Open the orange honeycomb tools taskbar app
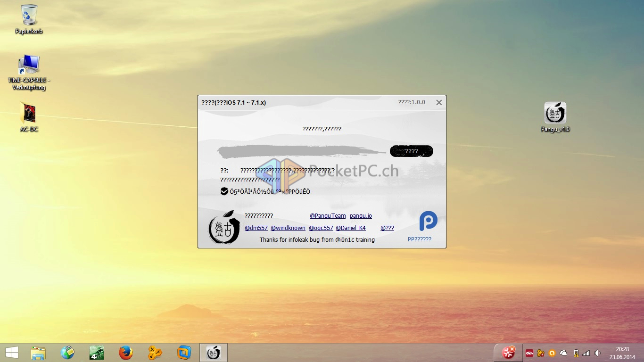This screenshot has height=362, width=644. [155, 353]
